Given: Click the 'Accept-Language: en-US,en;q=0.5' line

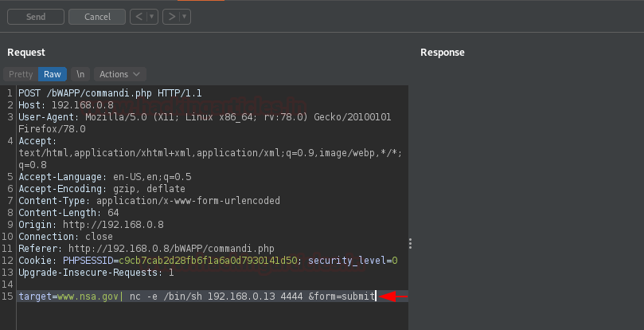Looking at the screenshot, I should pos(105,177).
